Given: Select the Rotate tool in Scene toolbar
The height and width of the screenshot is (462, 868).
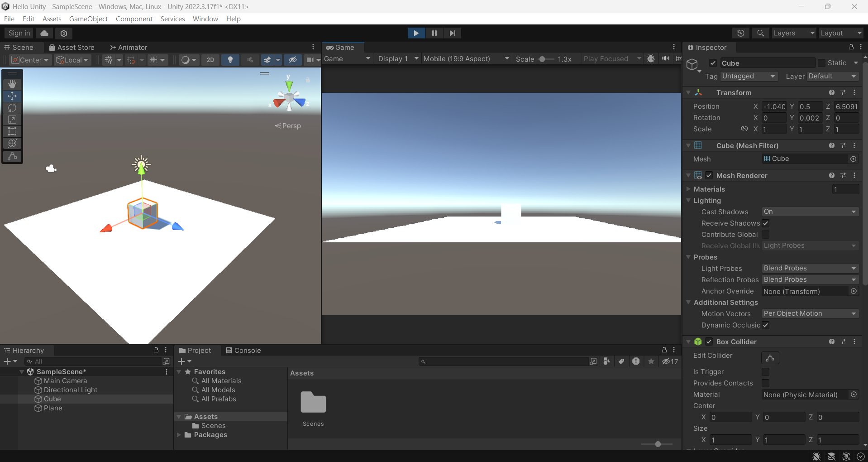Looking at the screenshot, I should point(12,107).
